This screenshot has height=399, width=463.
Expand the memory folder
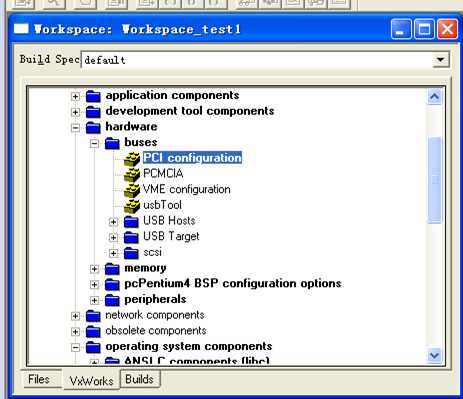[94, 269]
